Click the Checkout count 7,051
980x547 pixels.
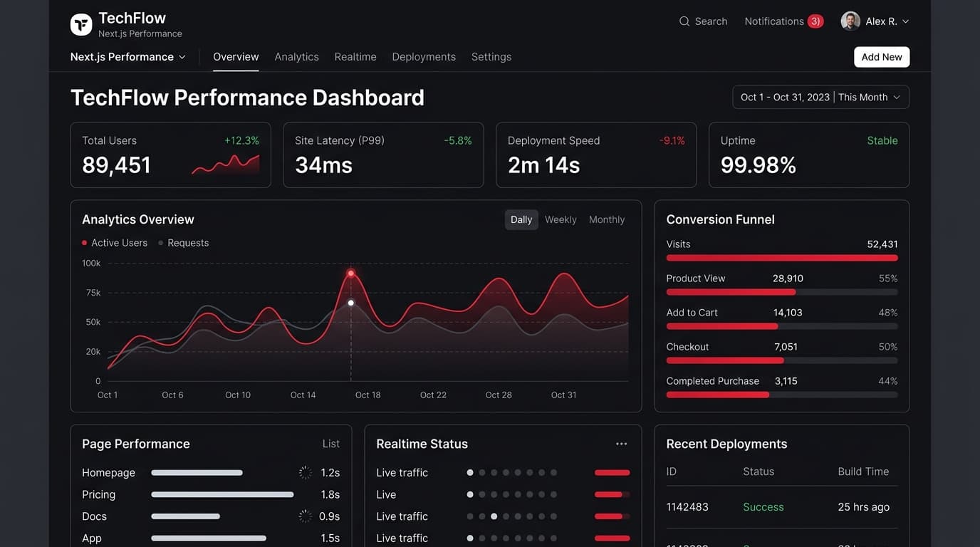tap(786, 347)
